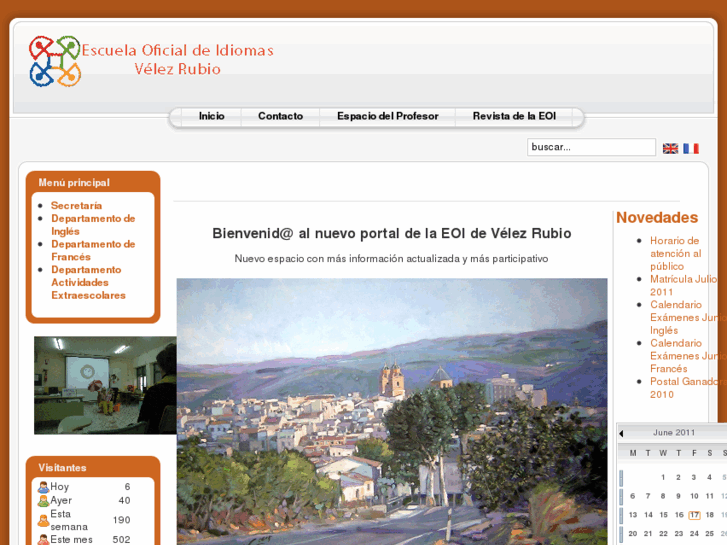
Task: Open Departamento Actividades Extraescolares link
Action: pyautogui.click(x=88, y=282)
